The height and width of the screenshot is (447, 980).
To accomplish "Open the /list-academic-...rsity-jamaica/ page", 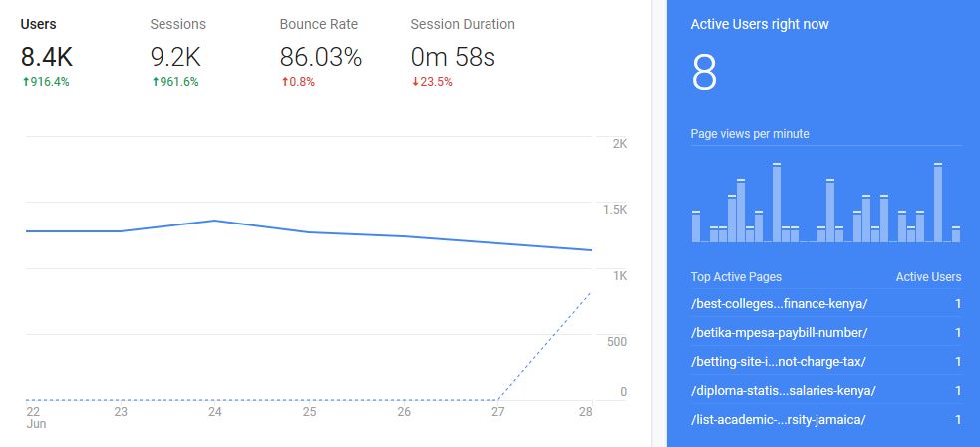I will click(780, 419).
